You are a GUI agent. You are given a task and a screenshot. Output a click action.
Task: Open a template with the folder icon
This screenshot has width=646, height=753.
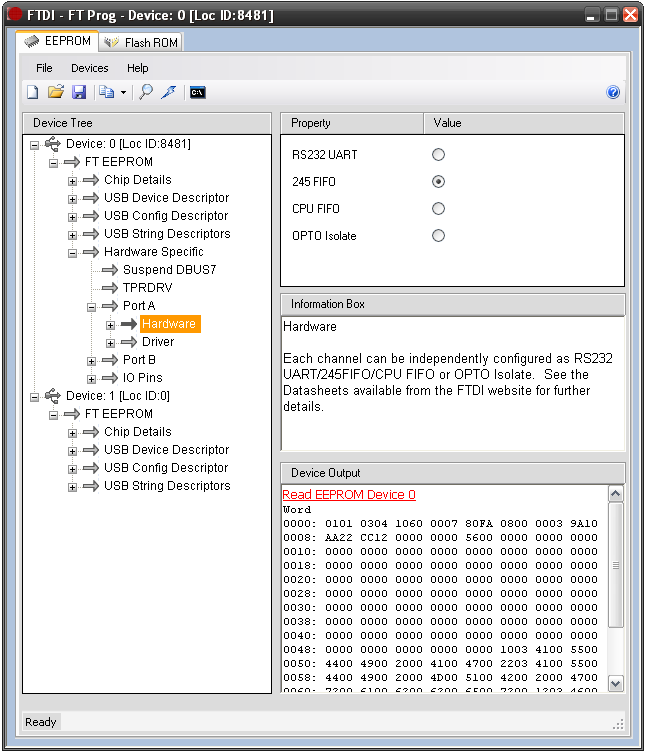(56, 92)
